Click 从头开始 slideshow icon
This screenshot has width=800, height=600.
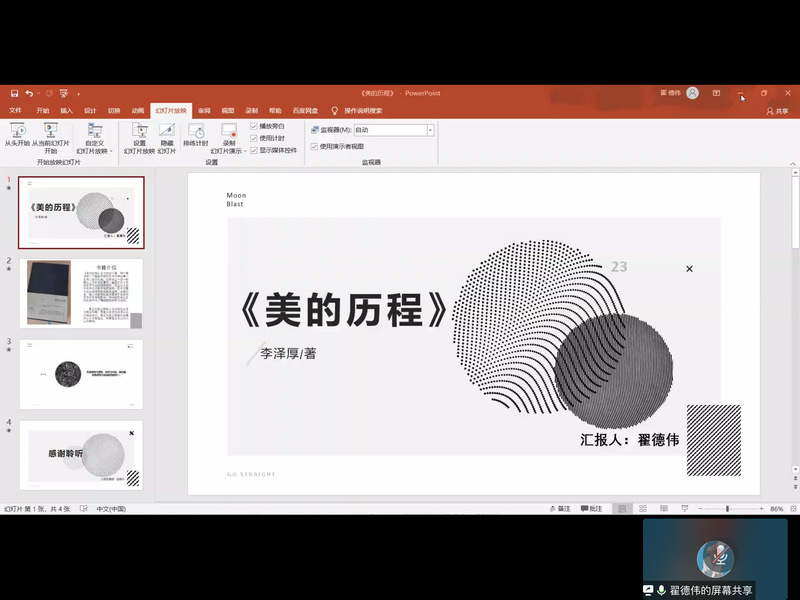17,132
